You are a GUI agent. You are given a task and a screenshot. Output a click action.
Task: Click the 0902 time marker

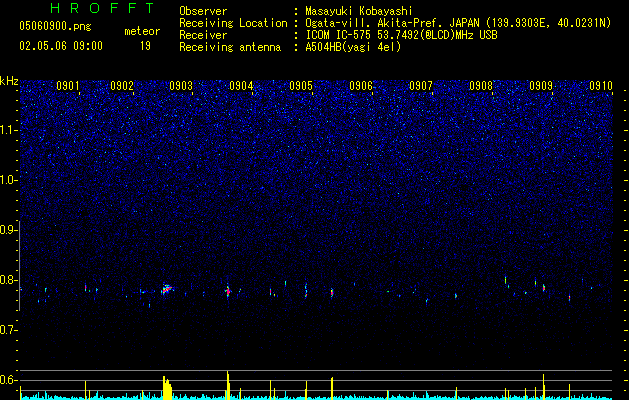(x=122, y=86)
